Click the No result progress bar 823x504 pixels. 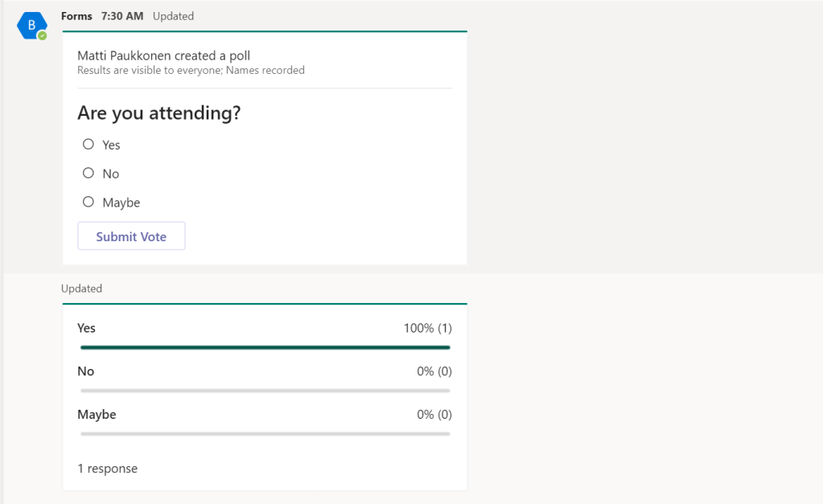tap(265, 391)
